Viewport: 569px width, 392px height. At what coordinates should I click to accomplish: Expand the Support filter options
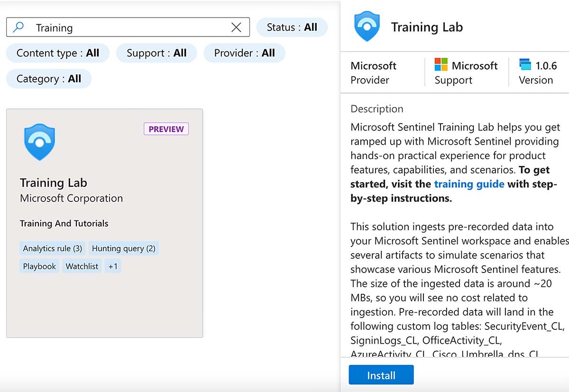[x=156, y=53]
